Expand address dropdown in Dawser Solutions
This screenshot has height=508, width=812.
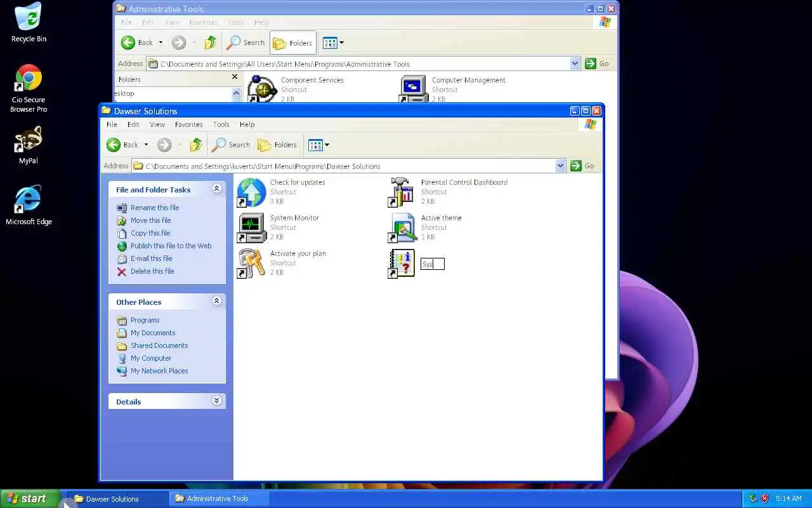click(x=560, y=166)
